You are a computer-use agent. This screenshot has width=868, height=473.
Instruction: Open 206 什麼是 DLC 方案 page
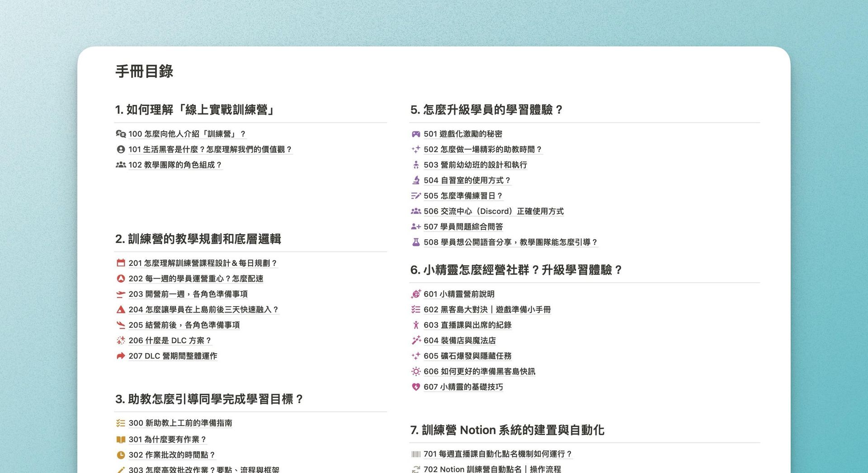point(170,341)
